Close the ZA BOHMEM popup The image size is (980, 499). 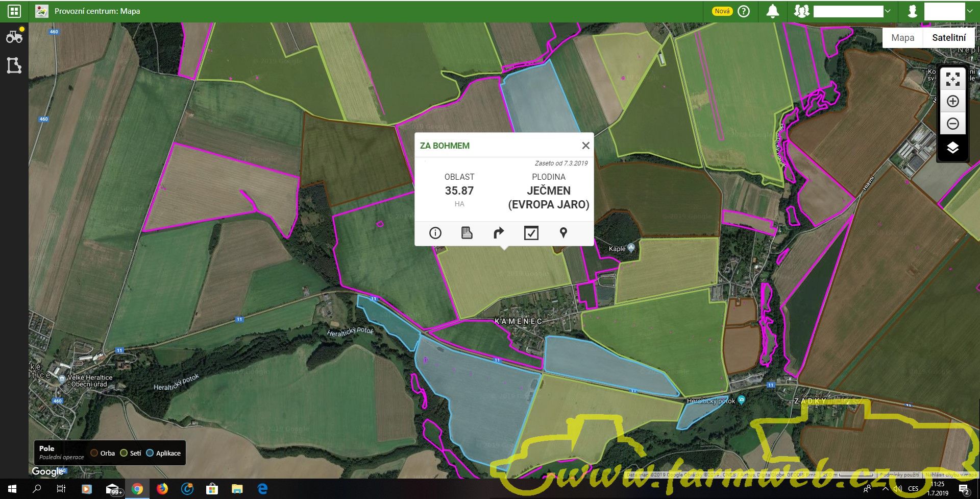[585, 146]
